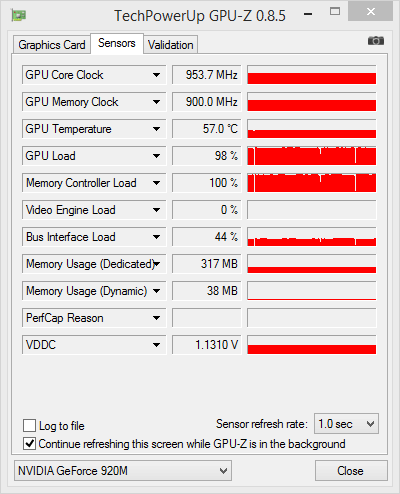Click the camera screenshot icon
400x494 pixels.
[x=376, y=41]
